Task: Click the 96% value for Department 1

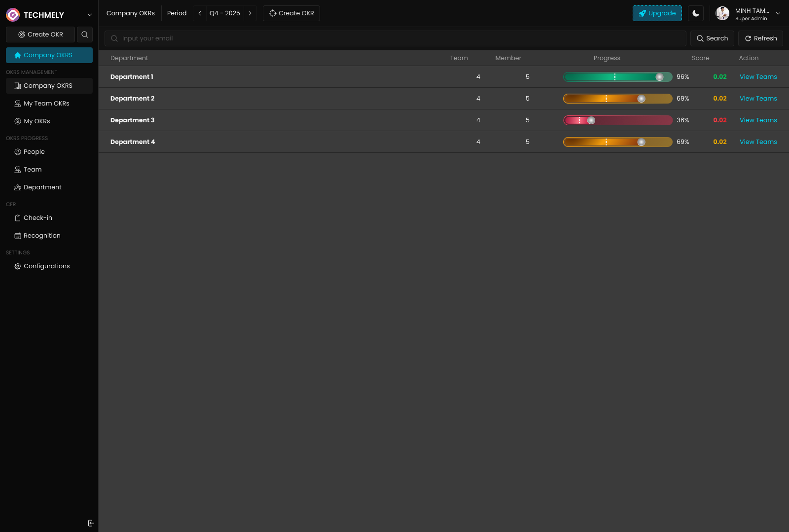Action: point(683,77)
